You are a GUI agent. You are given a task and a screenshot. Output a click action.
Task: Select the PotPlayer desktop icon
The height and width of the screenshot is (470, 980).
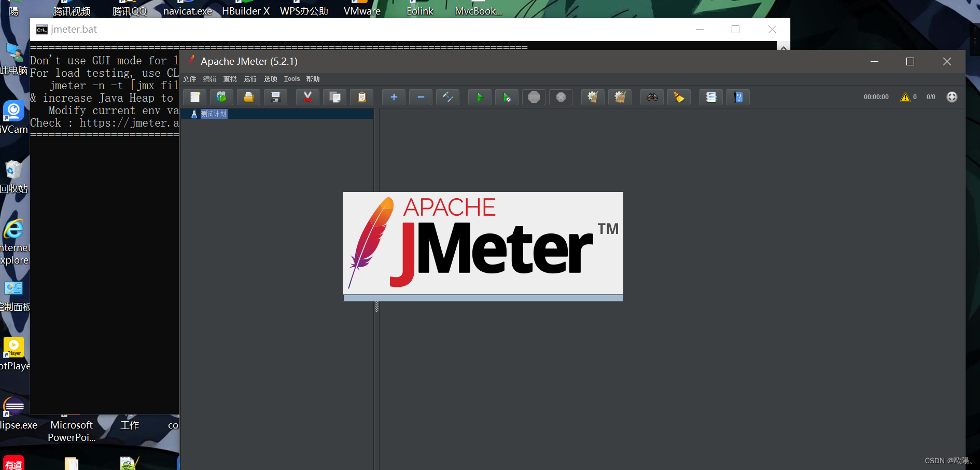click(x=15, y=354)
